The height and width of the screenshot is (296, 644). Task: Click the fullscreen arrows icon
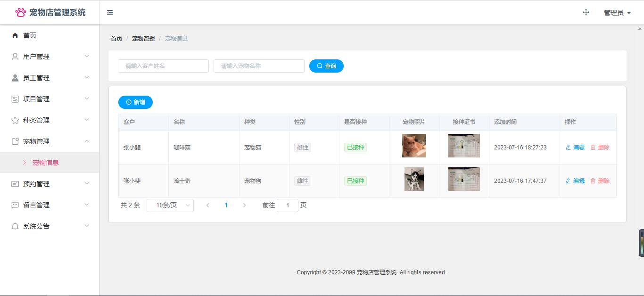(586, 12)
